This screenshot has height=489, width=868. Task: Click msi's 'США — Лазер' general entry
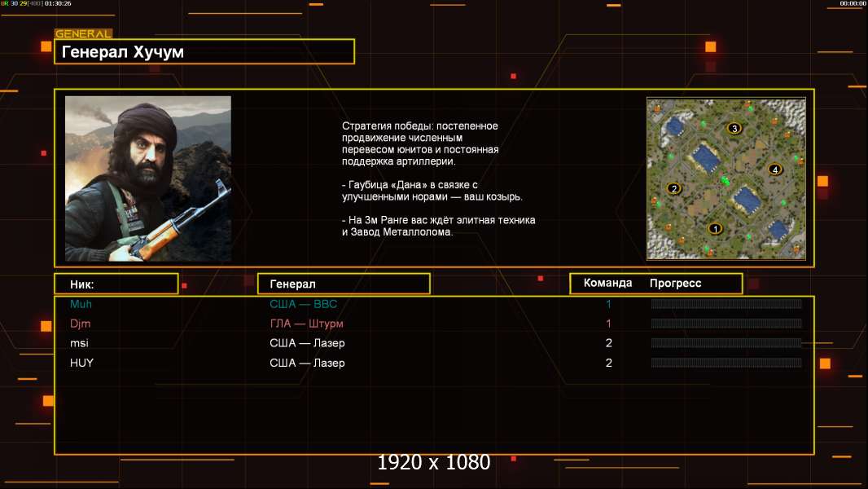(x=307, y=343)
